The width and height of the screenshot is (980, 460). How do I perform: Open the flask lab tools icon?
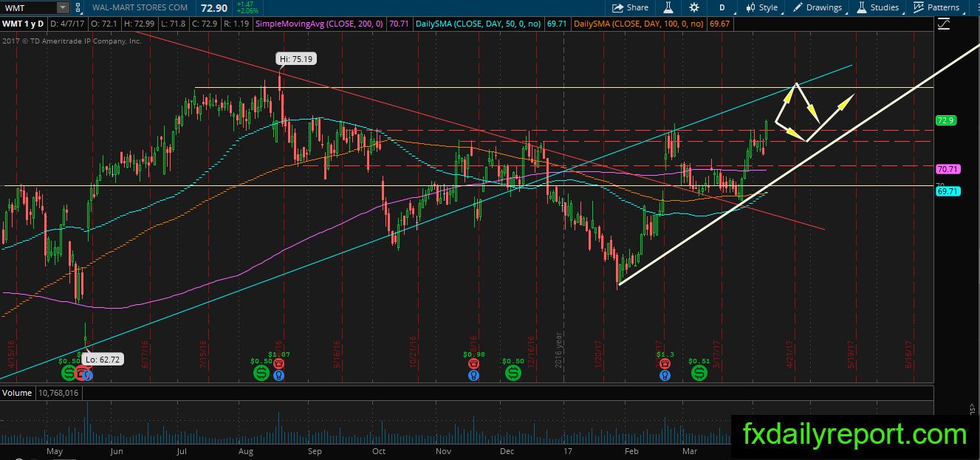(668, 7)
